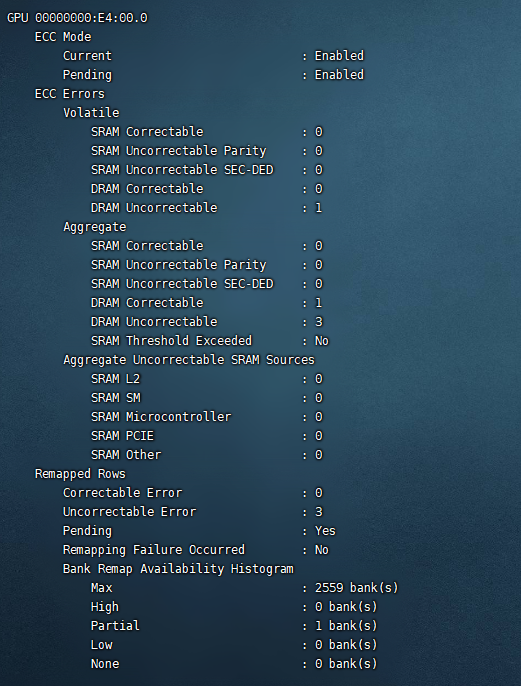Click the Remapped Rows Pending Yes value
The image size is (521, 686).
(x=325, y=531)
